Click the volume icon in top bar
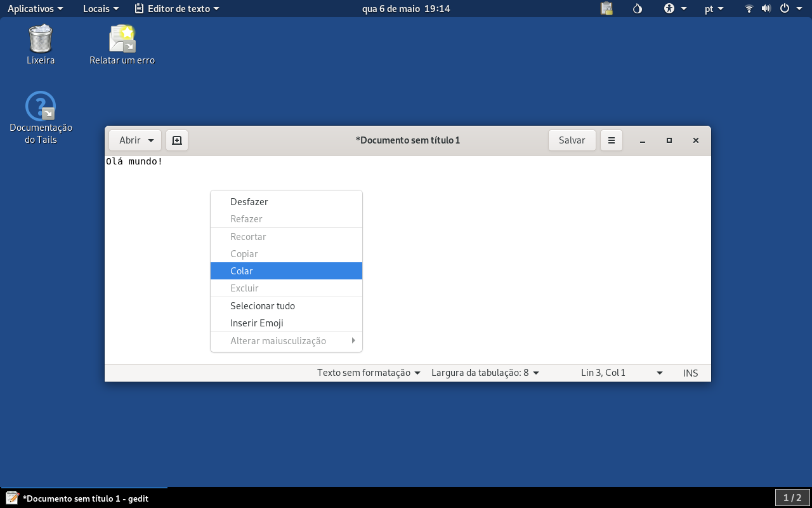This screenshot has height=508, width=812. 766,9
